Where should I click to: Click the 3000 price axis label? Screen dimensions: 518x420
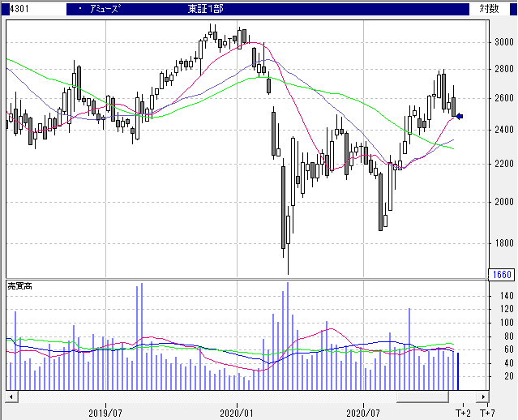click(504, 42)
